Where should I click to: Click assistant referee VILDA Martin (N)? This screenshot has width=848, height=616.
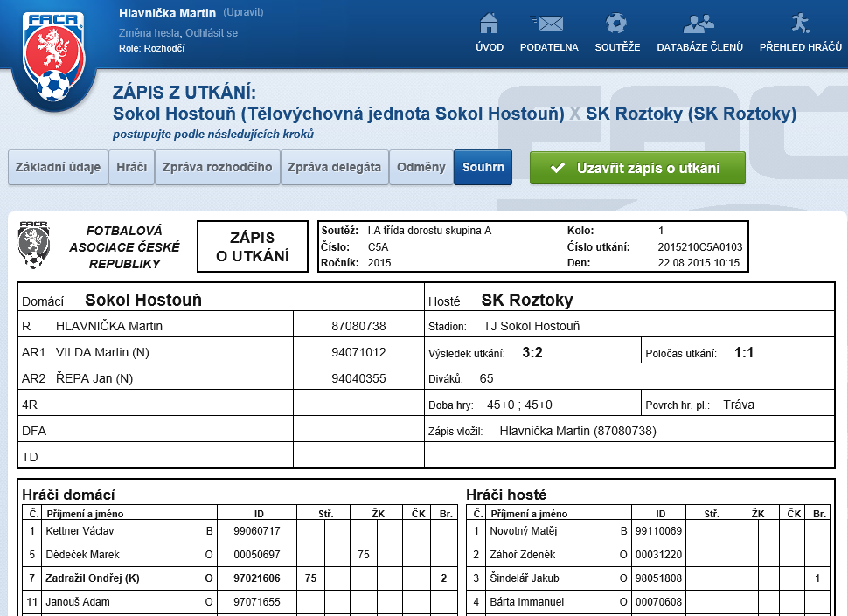point(102,352)
